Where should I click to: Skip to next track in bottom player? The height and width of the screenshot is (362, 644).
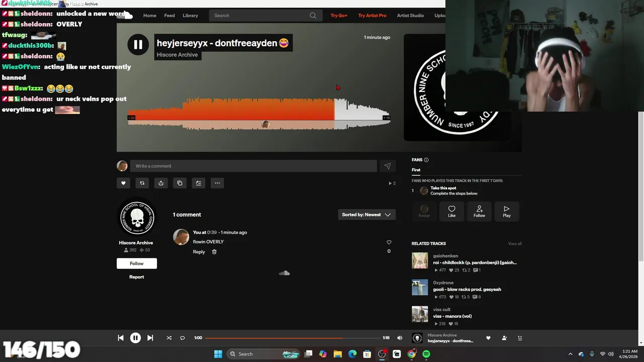(150, 338)
